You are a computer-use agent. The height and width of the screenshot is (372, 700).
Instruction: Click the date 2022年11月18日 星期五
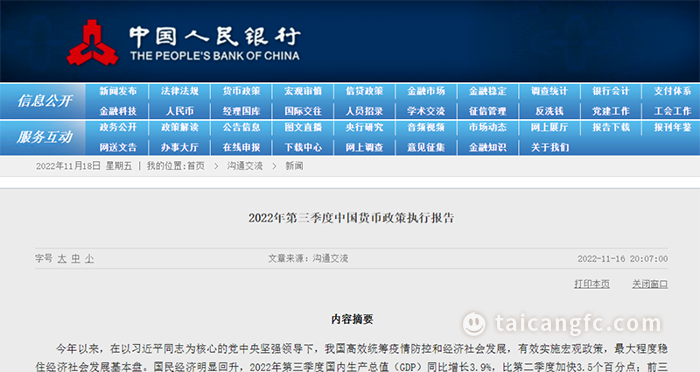84,166
